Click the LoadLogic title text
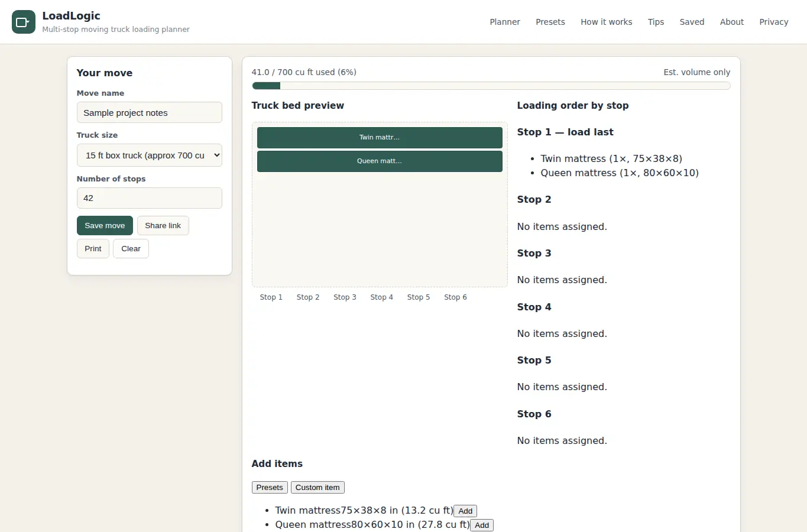This screenshot has height=532, width=807. [x=71, y=16]
